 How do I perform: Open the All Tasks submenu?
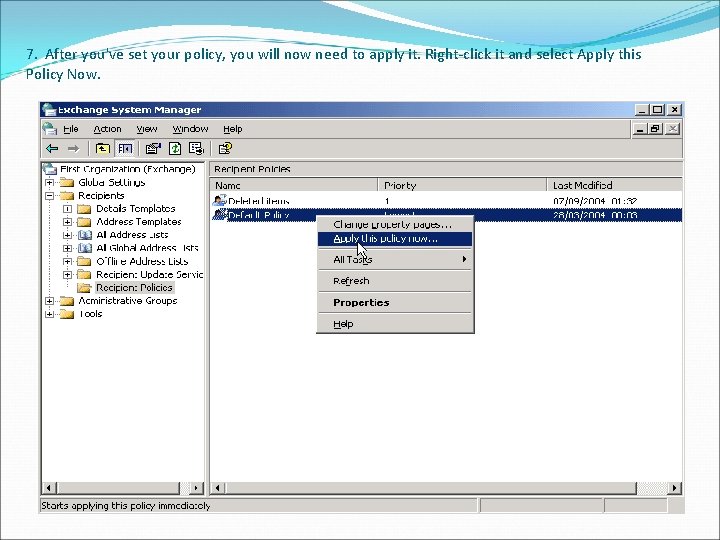(x=395, y=259)
